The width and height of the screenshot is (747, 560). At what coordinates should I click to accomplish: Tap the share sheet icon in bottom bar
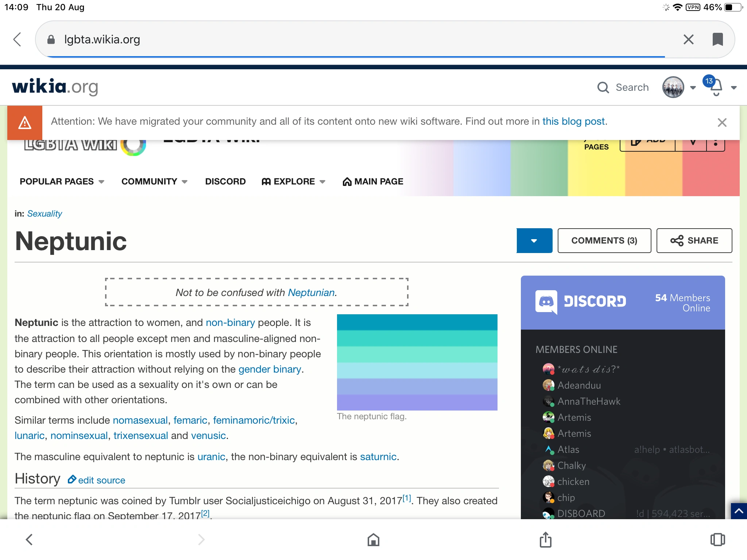pos(545,540)
